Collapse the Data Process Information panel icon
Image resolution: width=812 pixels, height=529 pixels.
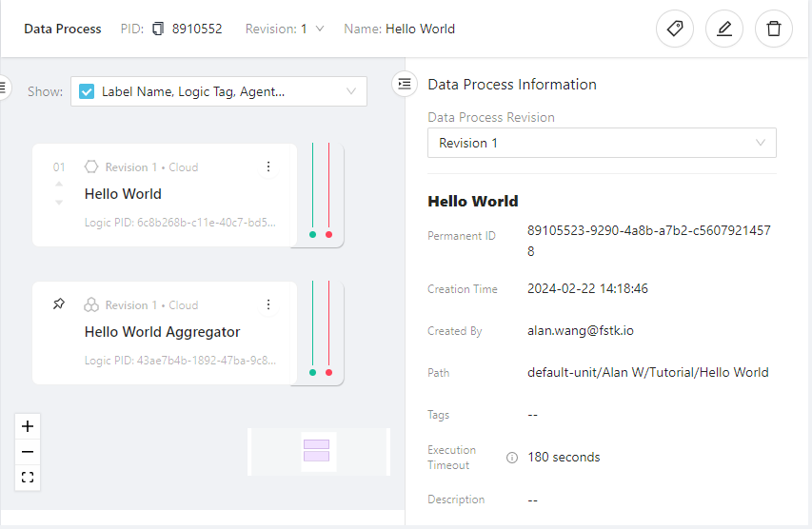[405, 85]
